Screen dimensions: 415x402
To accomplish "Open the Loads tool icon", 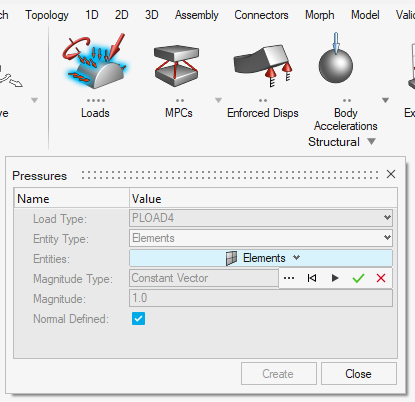I will 96,61.
